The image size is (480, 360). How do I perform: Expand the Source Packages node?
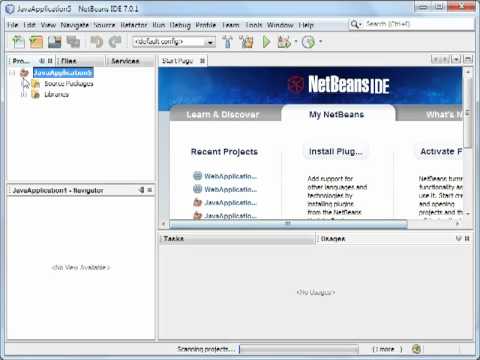(24, 84)
